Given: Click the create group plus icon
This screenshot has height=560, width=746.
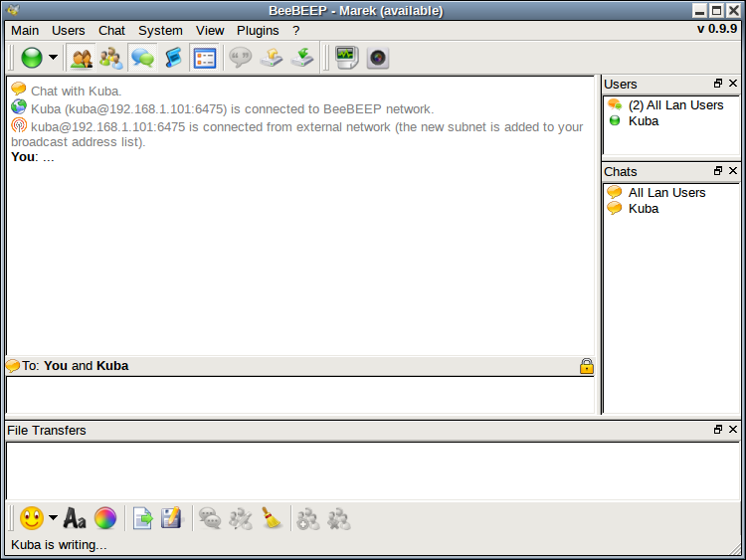Looking at the screenshot, I should pos(308,518).
